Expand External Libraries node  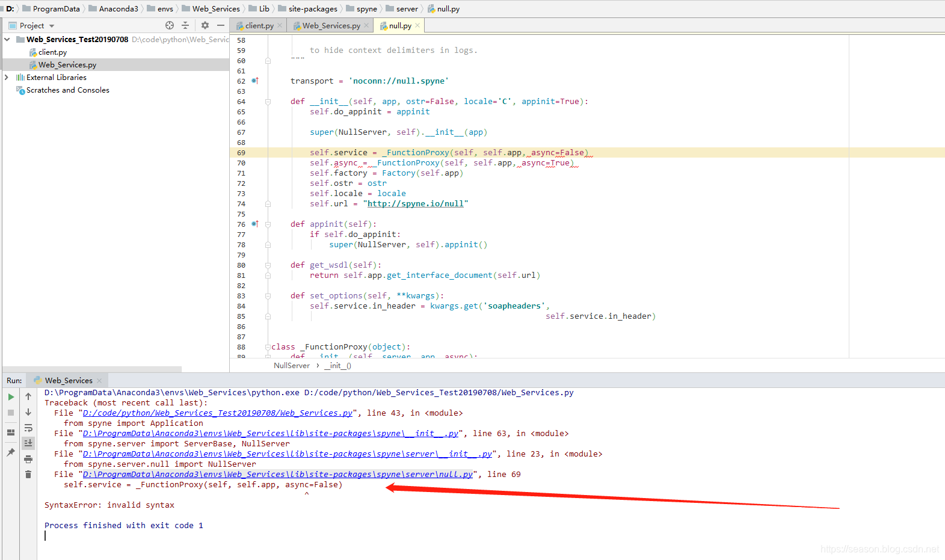7,77
